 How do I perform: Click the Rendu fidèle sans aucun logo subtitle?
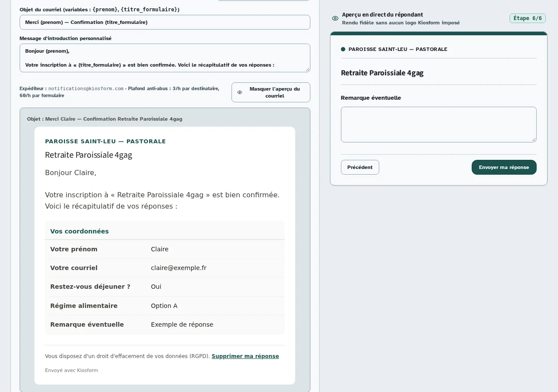pos(401,23)
